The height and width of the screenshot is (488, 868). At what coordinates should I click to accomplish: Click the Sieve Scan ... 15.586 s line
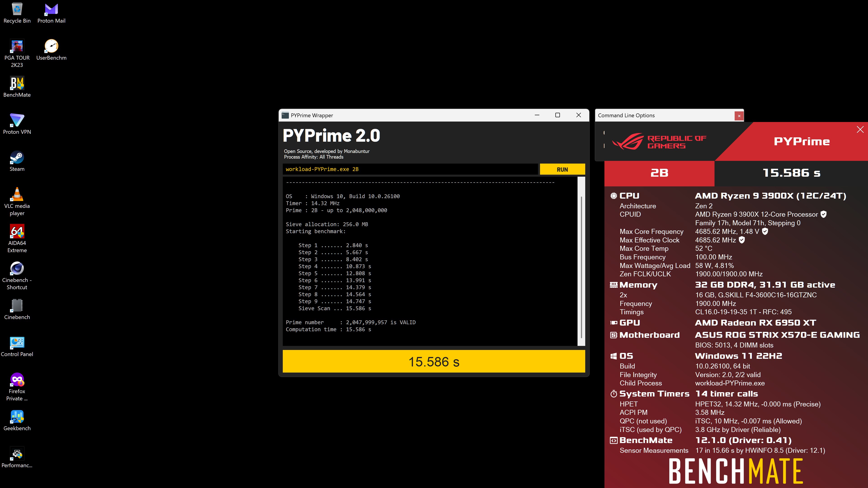(x=335, y=308)
